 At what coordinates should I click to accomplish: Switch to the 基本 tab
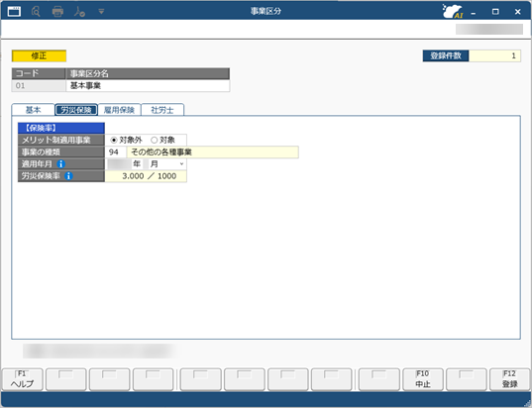pos(34,110)
